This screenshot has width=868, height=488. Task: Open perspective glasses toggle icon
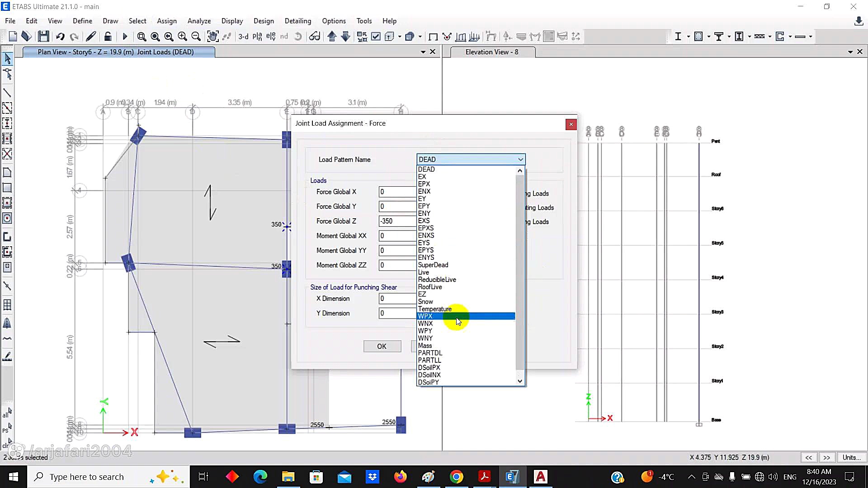[315, 37]
